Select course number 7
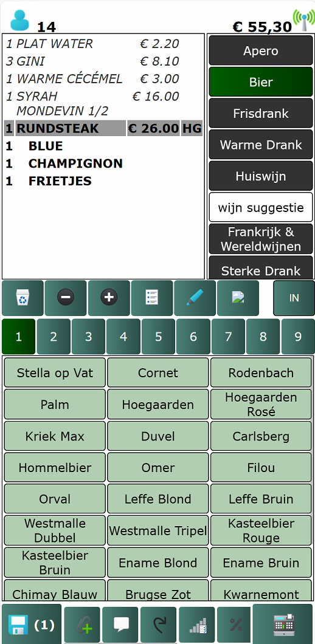Screen dimensions: 315x644 [x=228, y=337]
